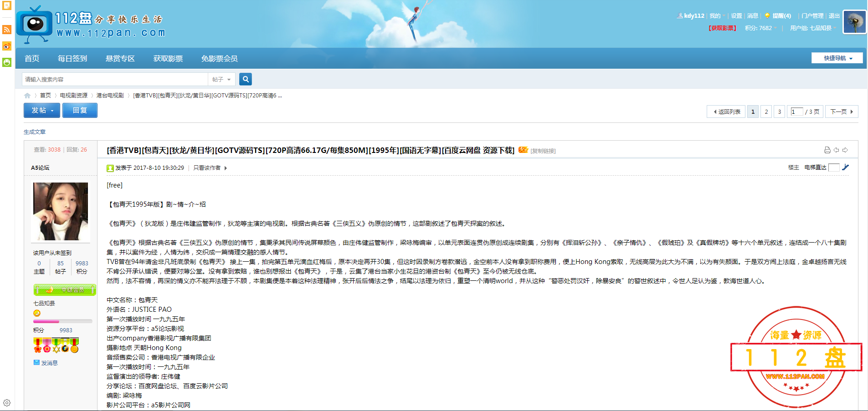Expand the 积分: 7682 dropdown
Image resolution: width=868 pixels, height=411 pixels.
click(x=761, y=28)
